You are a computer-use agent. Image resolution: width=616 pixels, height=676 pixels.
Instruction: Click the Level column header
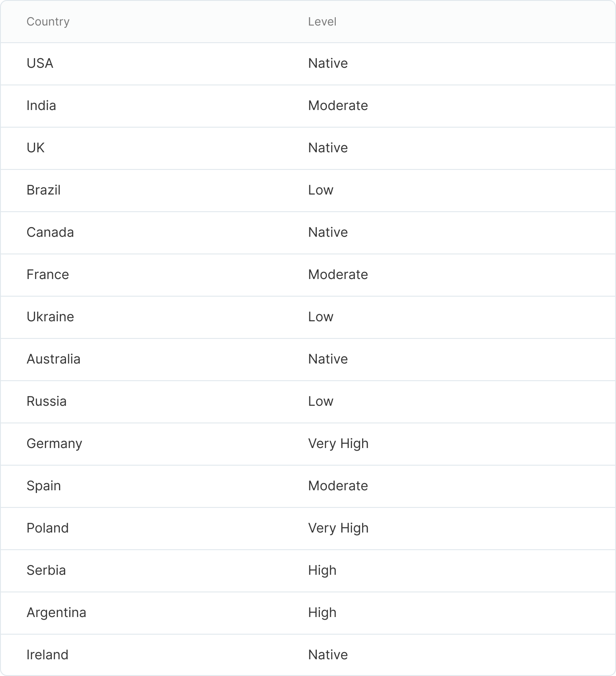(322, 22)
